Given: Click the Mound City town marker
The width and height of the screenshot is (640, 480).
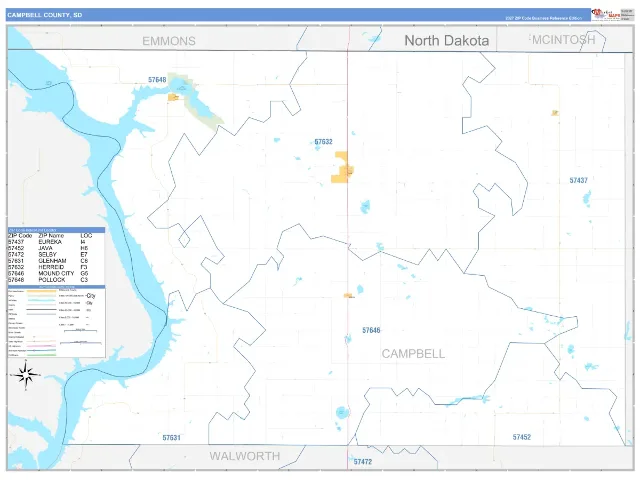Looking at the screenshot, I should [348, 295].
